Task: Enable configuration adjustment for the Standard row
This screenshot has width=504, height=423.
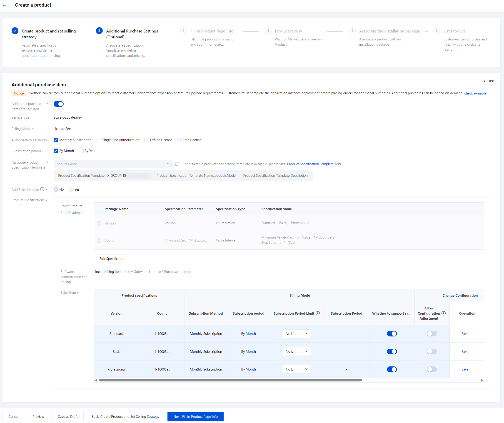Action: (432, 334)
